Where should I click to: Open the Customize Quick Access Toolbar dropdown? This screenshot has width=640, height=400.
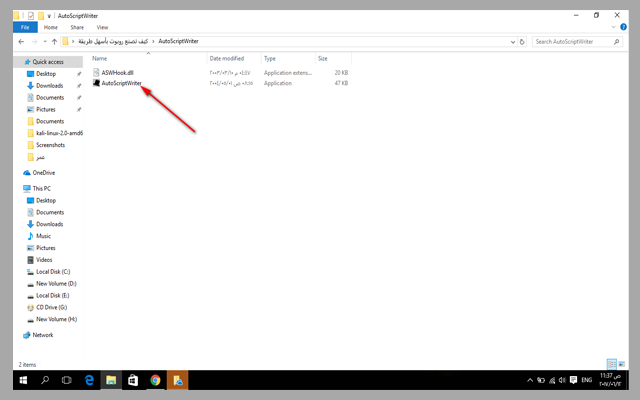[x=49, y=16]
